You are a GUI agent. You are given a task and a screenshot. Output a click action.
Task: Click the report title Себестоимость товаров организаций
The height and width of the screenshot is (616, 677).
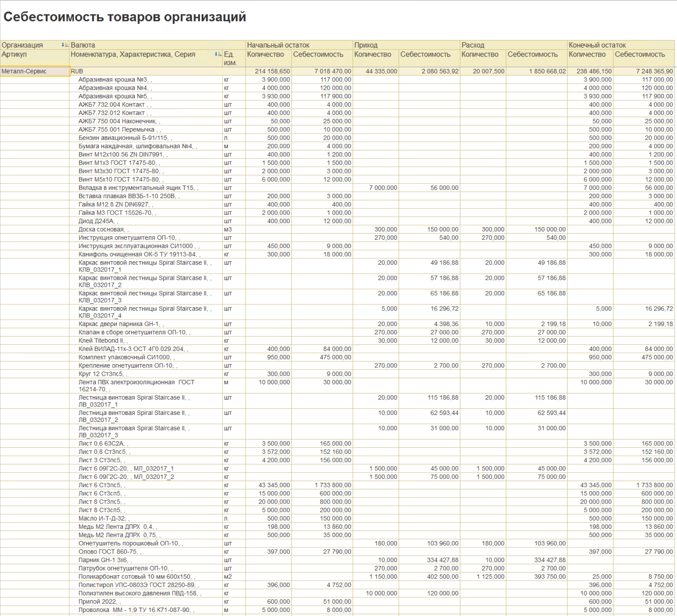(x=125, y=17)
